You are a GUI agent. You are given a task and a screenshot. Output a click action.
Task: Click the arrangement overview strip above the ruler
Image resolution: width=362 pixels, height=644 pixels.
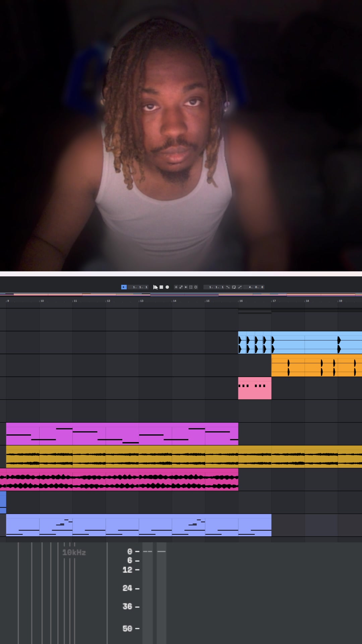[x=181, y=295]
